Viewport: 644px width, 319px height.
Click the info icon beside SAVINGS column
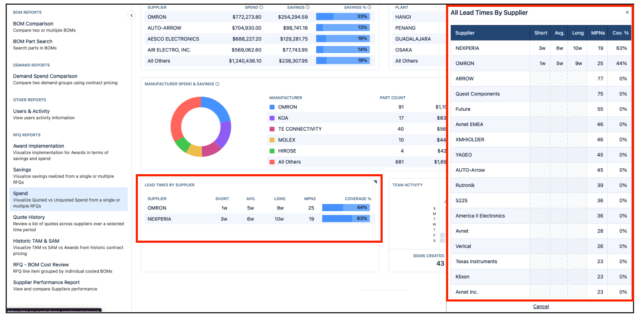coord(308,7)
